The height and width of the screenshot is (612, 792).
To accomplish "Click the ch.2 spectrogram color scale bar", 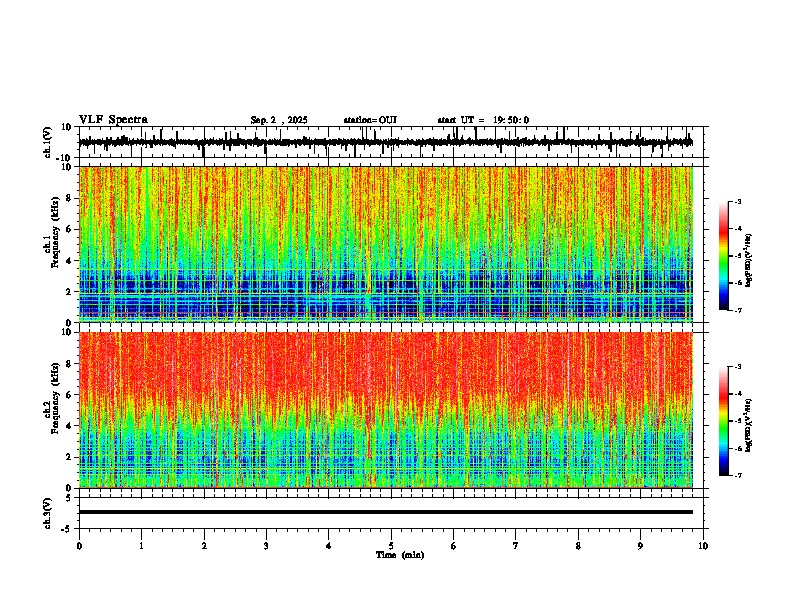I will pos(723,421).
